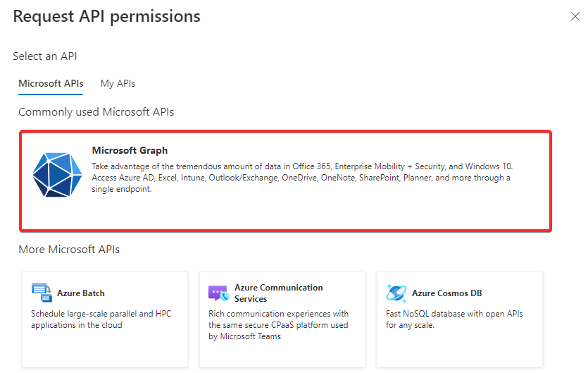Choose the Azure Communication Services title
Screen dimensions: 588x373
[279, 293]
